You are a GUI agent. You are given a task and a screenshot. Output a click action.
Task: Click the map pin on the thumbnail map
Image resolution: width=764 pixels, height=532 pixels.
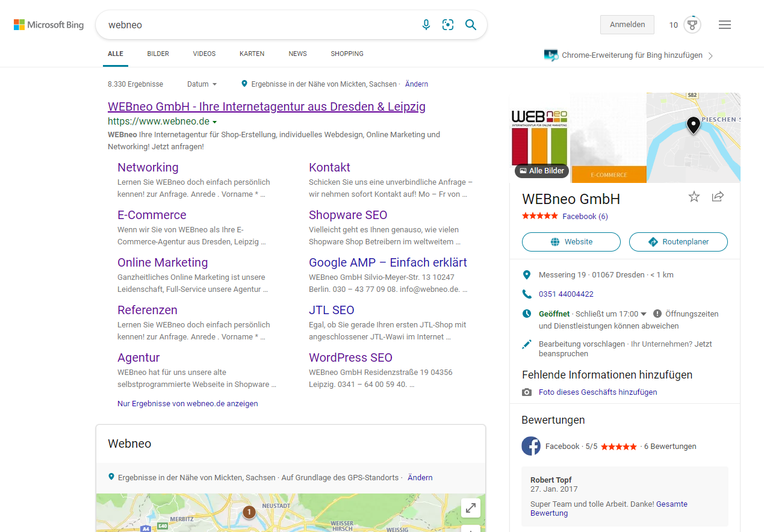tap(693, 125)
